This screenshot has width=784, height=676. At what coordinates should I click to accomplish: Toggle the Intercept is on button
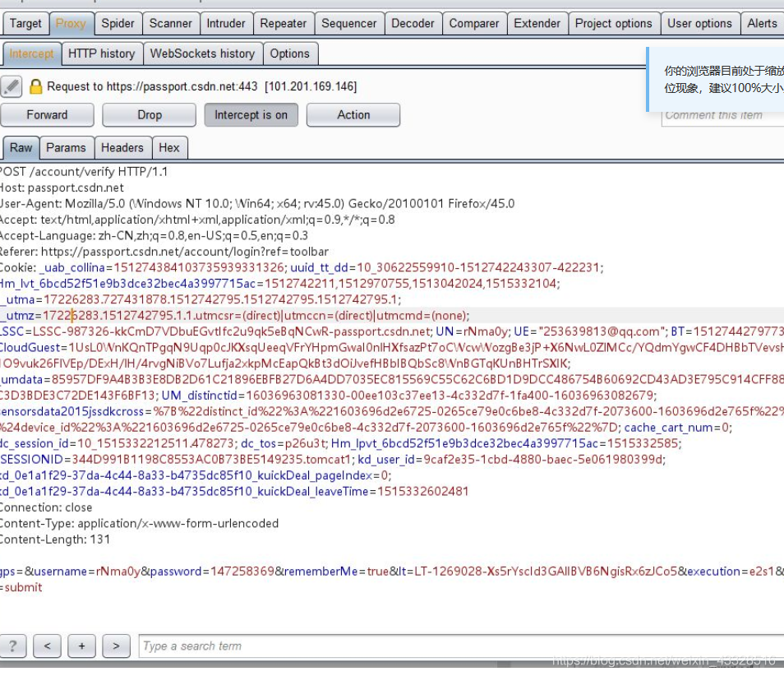[251, 115]
